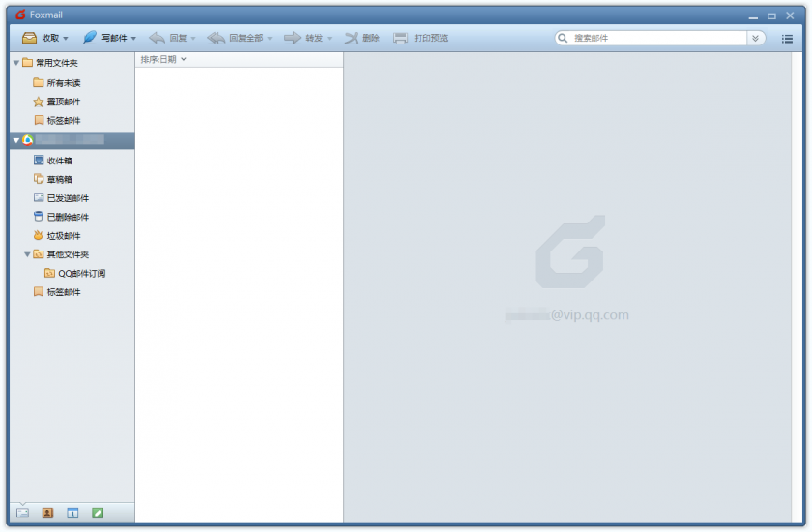The width and height of the screenshot is (812, 532).
Task: Collapse the 其他文件夹 tree arrow
Action: pos(27,254)
